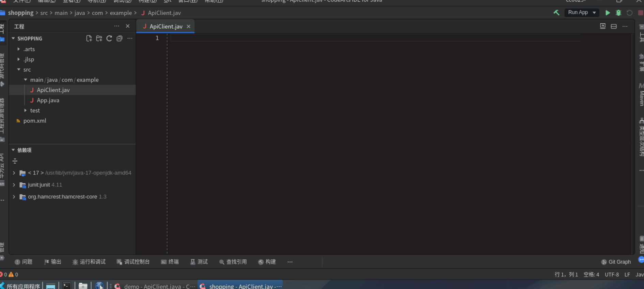Expand the test folder

coord(26,110)
